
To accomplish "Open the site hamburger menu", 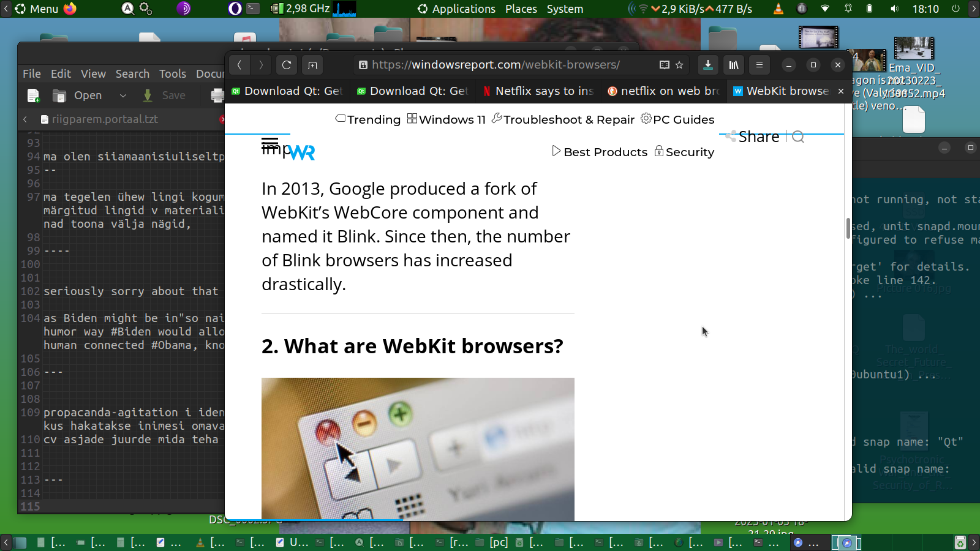I will (269, 143).
